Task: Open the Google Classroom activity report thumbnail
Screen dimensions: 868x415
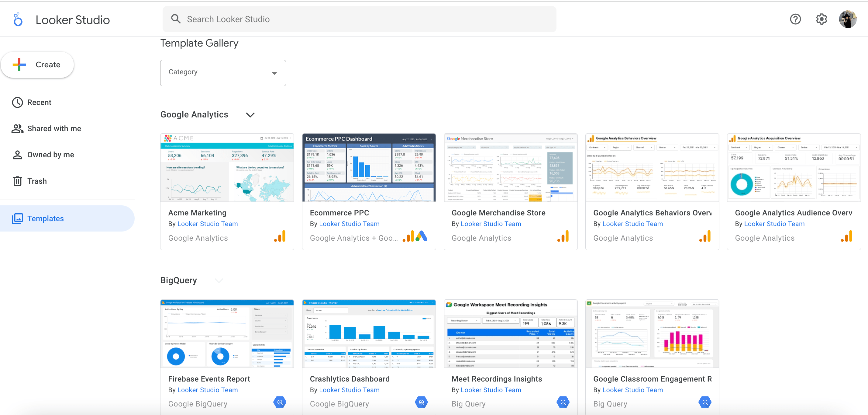Action: point(652,334)
